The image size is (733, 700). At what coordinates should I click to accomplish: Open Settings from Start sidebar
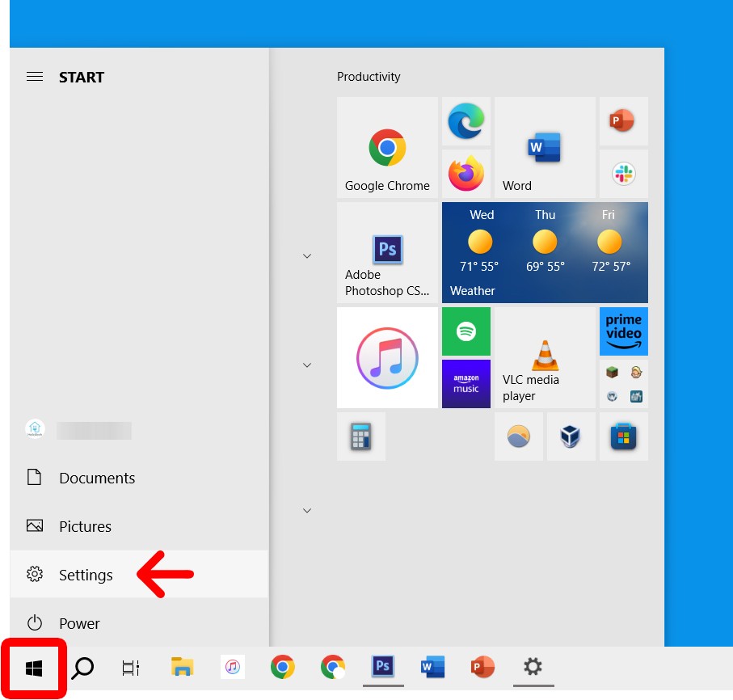138,575
